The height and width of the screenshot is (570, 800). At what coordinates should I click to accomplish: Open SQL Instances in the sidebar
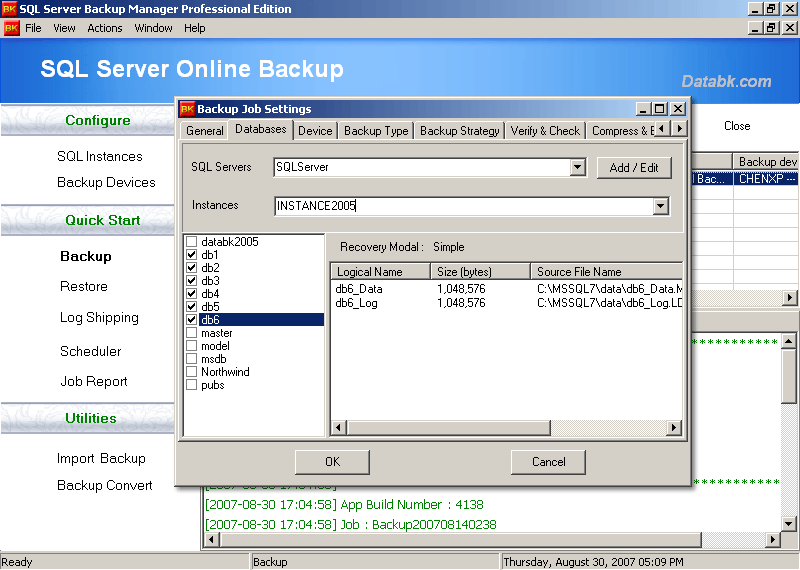pyautogui.click(x=99, y=156)
